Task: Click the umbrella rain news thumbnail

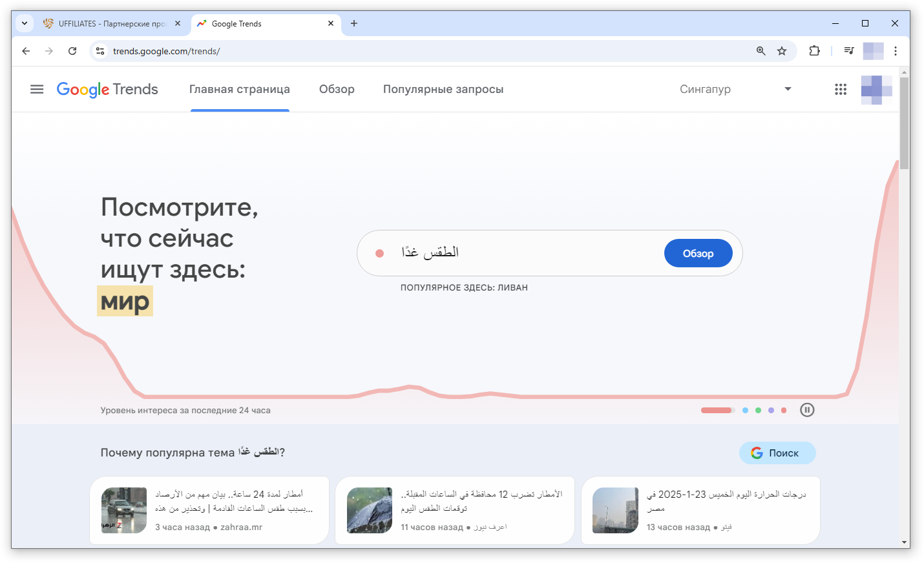Action: point(370,510)
